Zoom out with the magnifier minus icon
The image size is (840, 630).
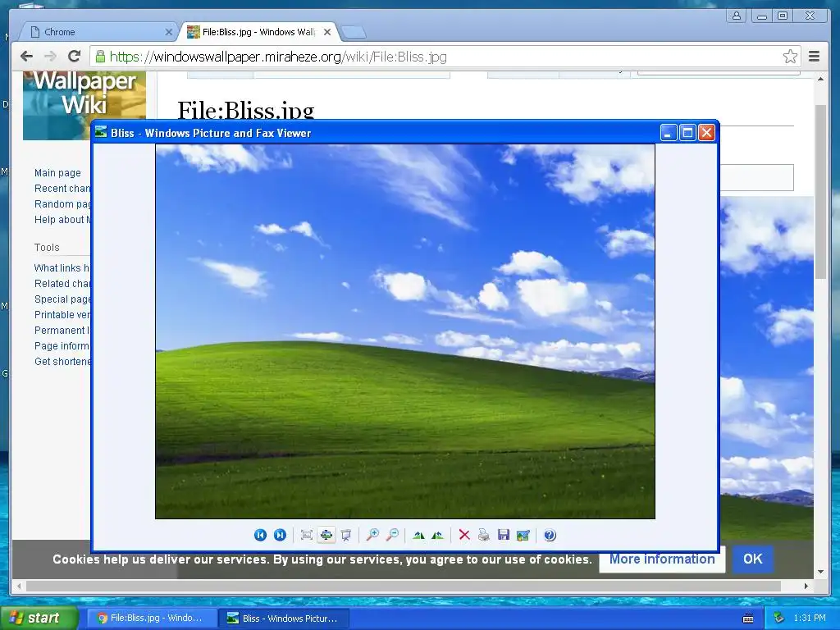(x=392, y=535)
